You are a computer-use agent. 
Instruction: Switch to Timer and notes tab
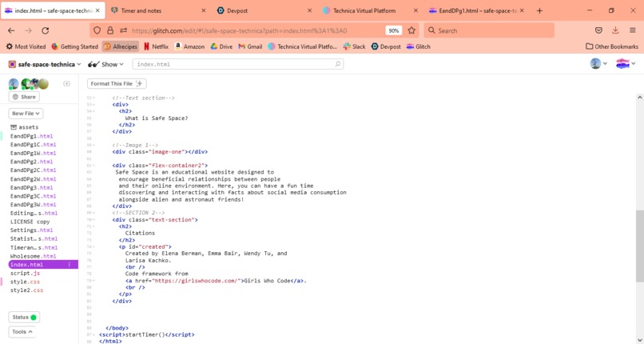(x=158, y=10)
